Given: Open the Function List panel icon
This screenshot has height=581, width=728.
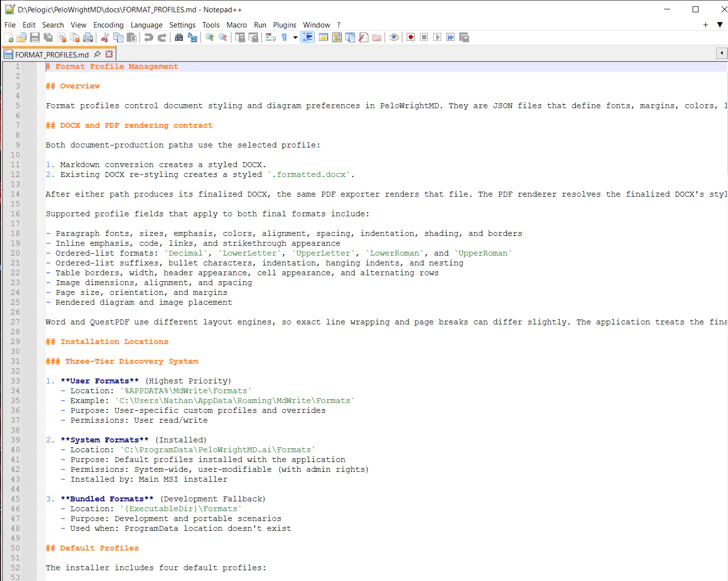Looking at the screenshot, I should tap(364, 37).
